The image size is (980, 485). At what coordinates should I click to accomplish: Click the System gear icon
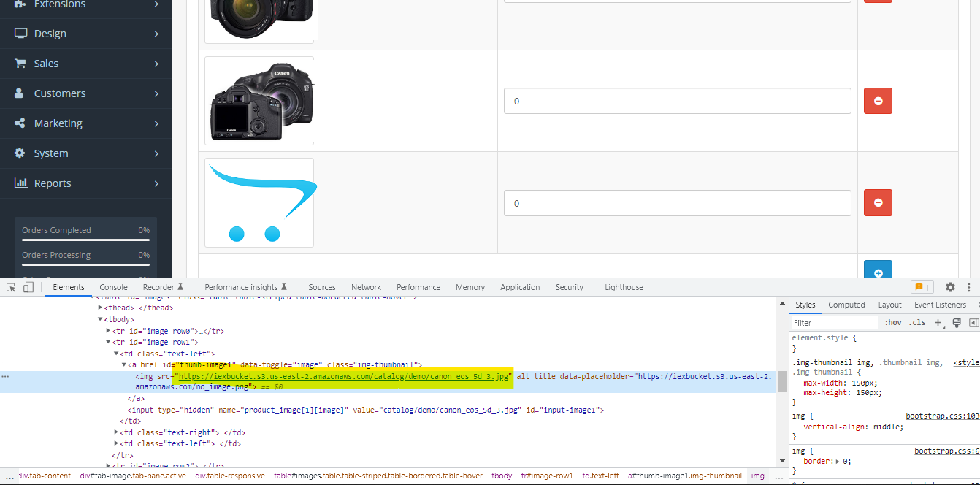click(x=20, y=153)
